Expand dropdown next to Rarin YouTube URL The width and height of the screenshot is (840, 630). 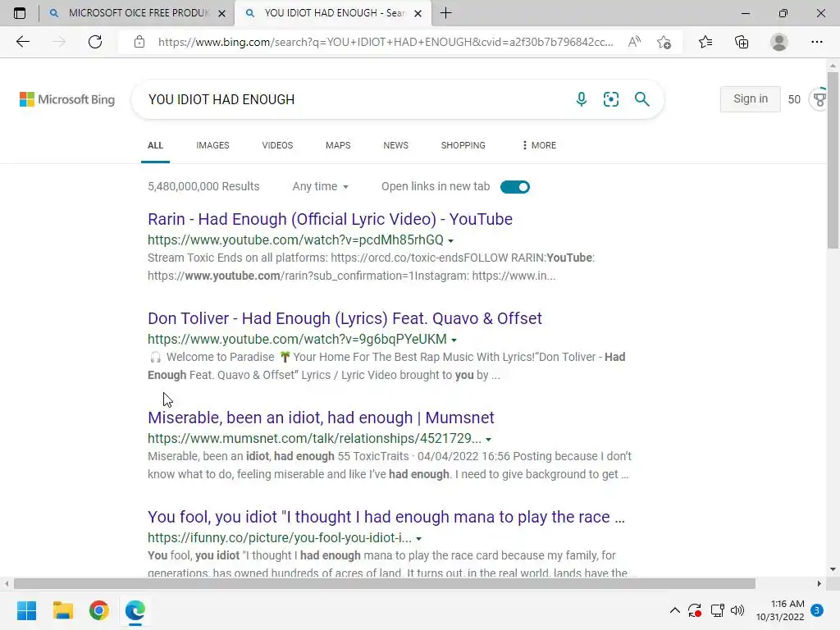(x=450, y=240)
